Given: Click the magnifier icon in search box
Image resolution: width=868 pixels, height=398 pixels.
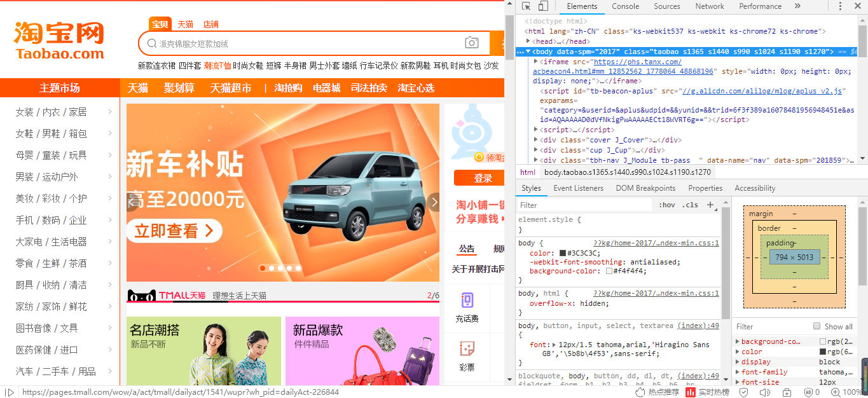Looking at the screenshot, I should point(152,43).
